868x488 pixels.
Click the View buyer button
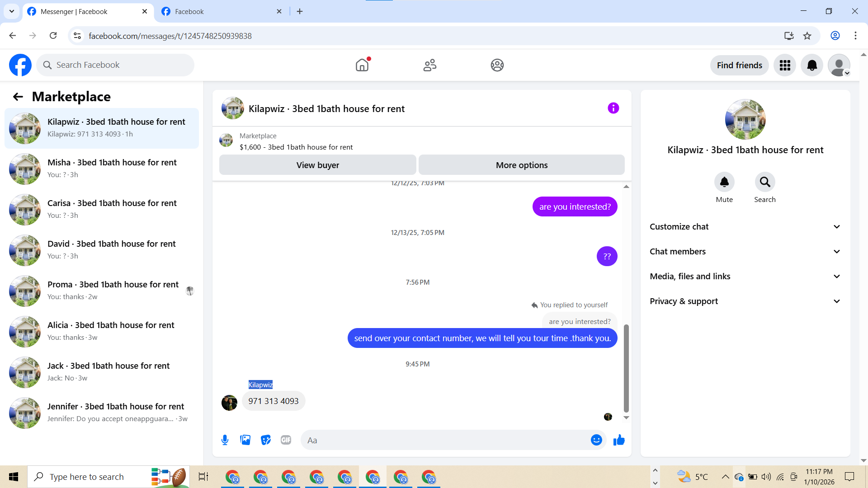click(317, 165)
